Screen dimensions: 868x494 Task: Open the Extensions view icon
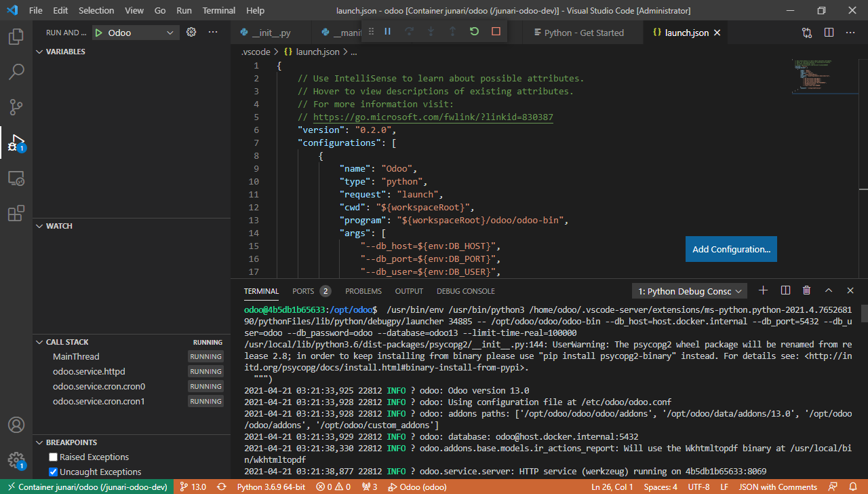click(16, 213)
